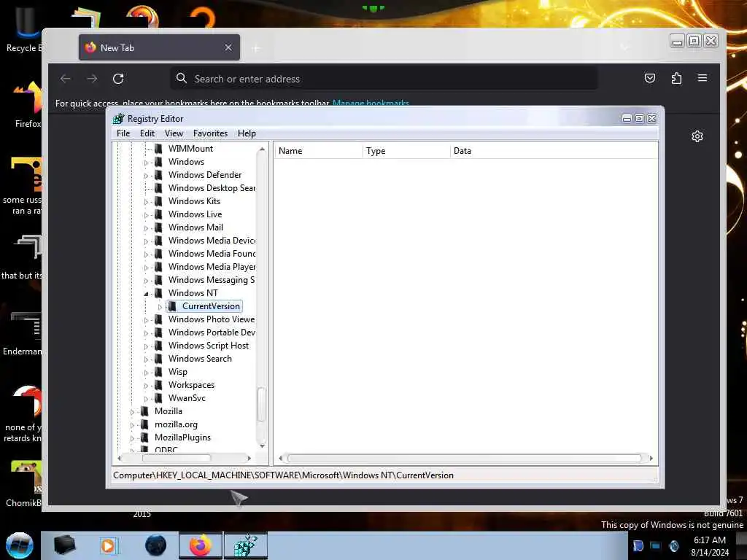Select the MozillaPlugins key
This screenshot has width=747, height=560.
pos(182,437)
